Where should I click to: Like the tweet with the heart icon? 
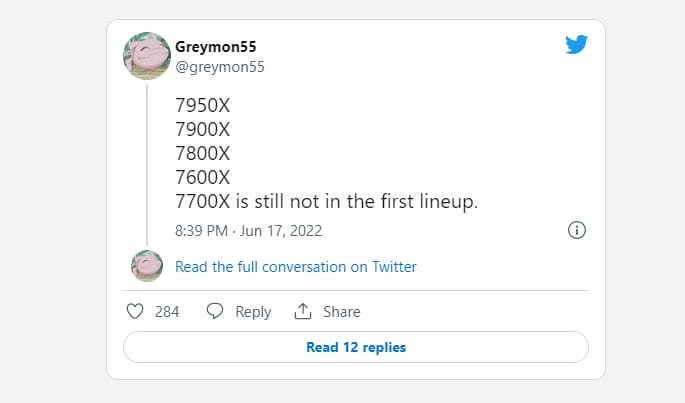click(x=136, y=312)
